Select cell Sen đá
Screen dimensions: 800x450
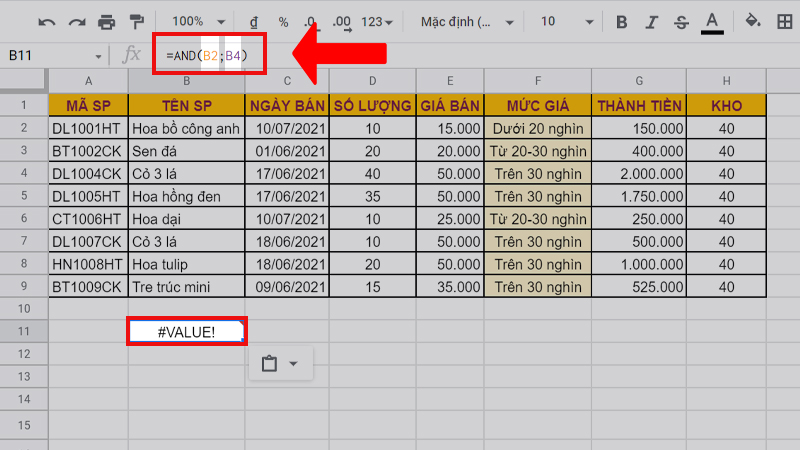click(x=187, y=151)
